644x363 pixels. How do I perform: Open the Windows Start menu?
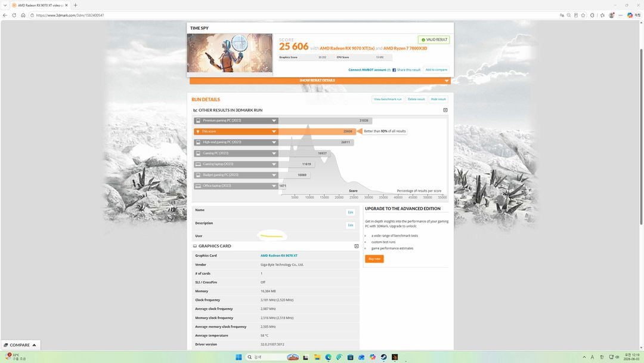click(239, 357)
